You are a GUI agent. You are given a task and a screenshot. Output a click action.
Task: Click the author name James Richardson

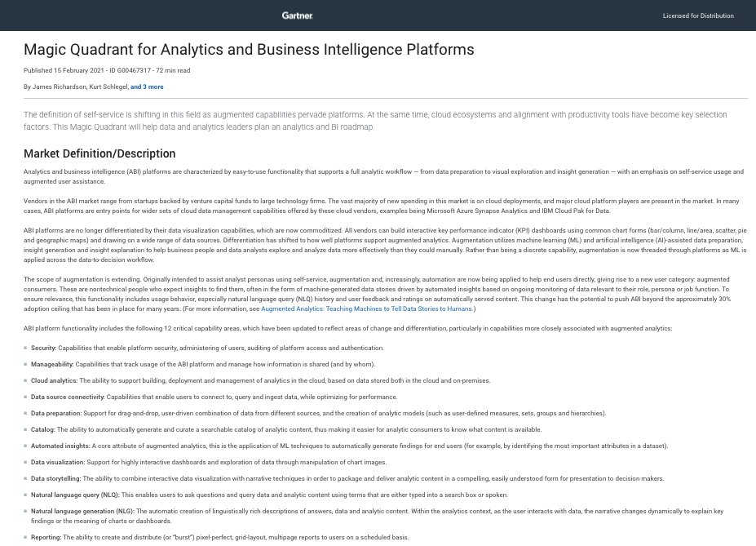(x=60, y=87)
